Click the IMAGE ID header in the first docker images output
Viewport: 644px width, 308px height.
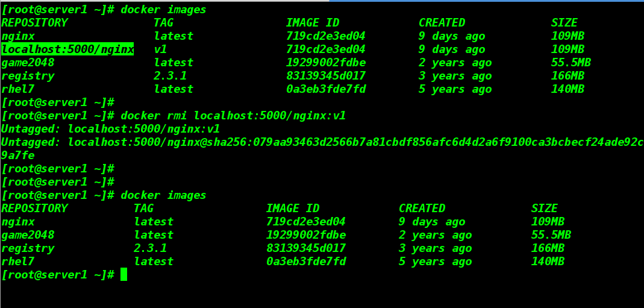tap(313, 22)
